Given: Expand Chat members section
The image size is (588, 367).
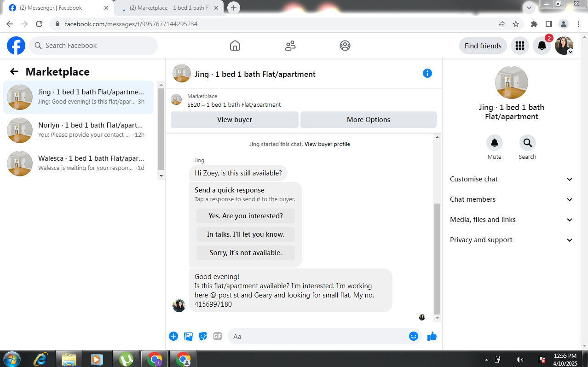Looking at the screenshot, I should point(511,199).
